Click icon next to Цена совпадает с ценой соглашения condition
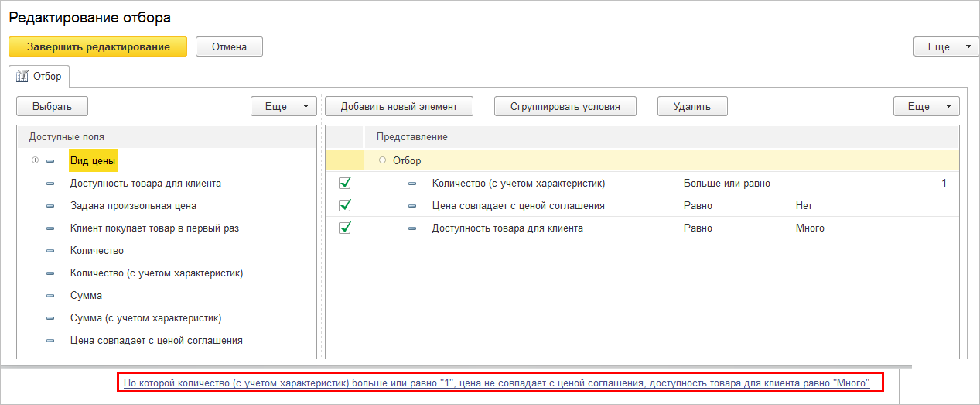Viewport: 980px width, 405px height. click(412, 206)
